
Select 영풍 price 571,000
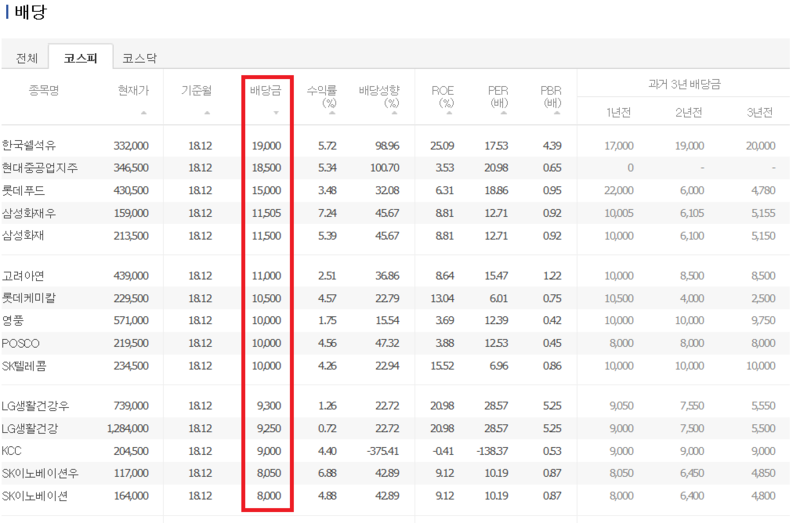131,320
